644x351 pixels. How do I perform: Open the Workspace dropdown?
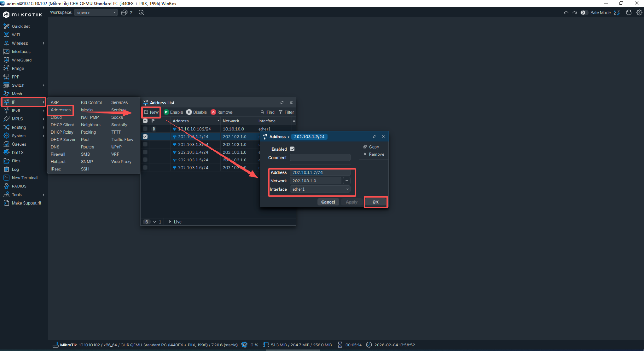click(x=96, y=12)
